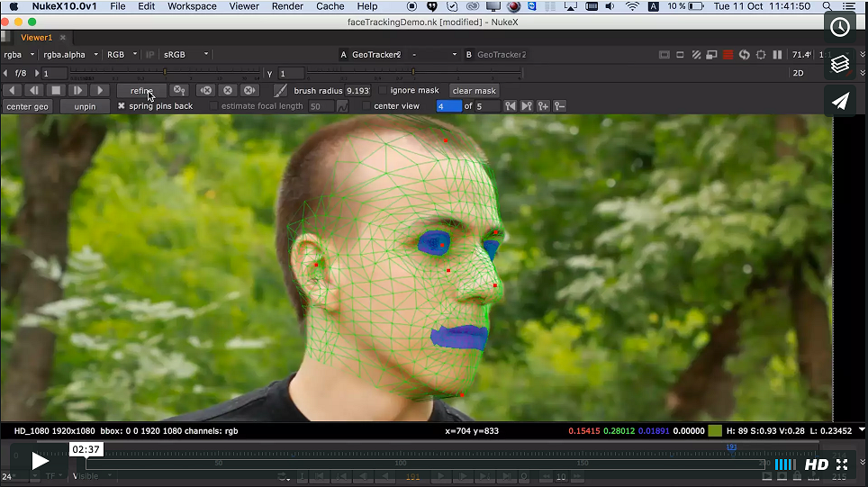The height and width of the screenshot is (487, 868).
Task: Click the red proxy mode stripes icon
Action: (728, 55)
